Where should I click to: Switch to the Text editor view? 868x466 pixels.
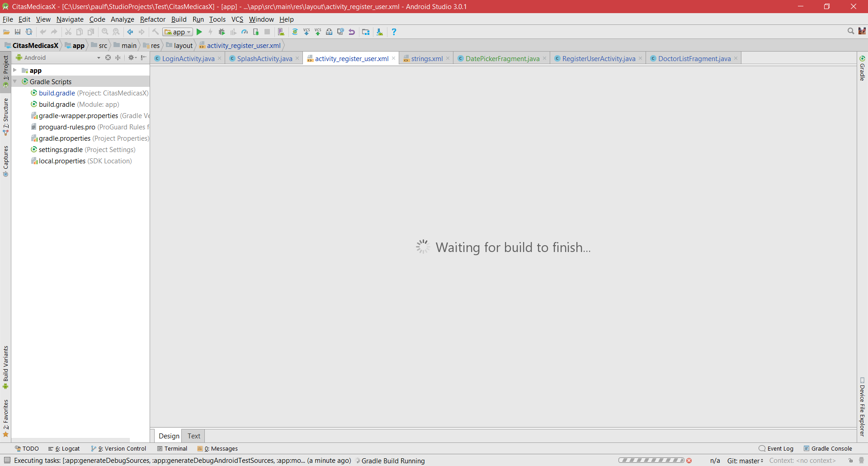click(193, 436)
